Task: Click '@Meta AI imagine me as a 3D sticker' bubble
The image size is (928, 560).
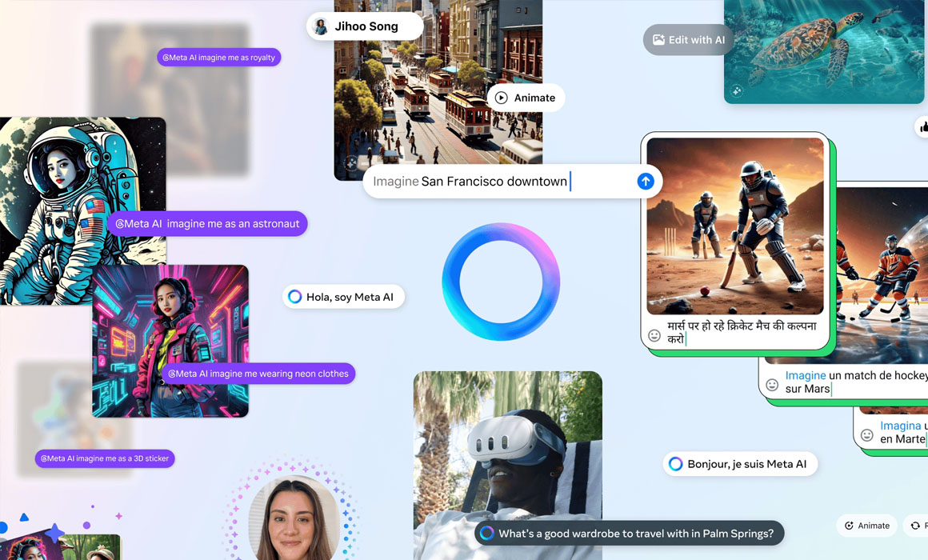Action: [x=105, y=458]
